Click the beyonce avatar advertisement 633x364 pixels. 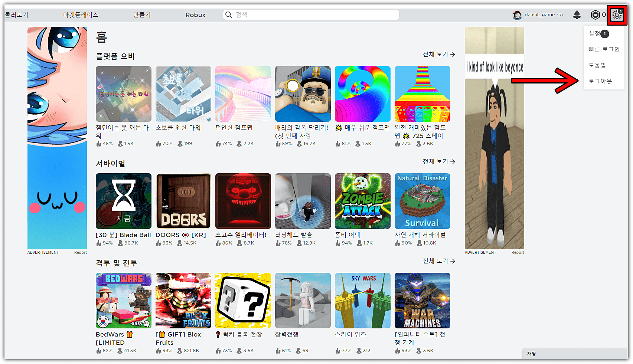[x=495, y=138]
